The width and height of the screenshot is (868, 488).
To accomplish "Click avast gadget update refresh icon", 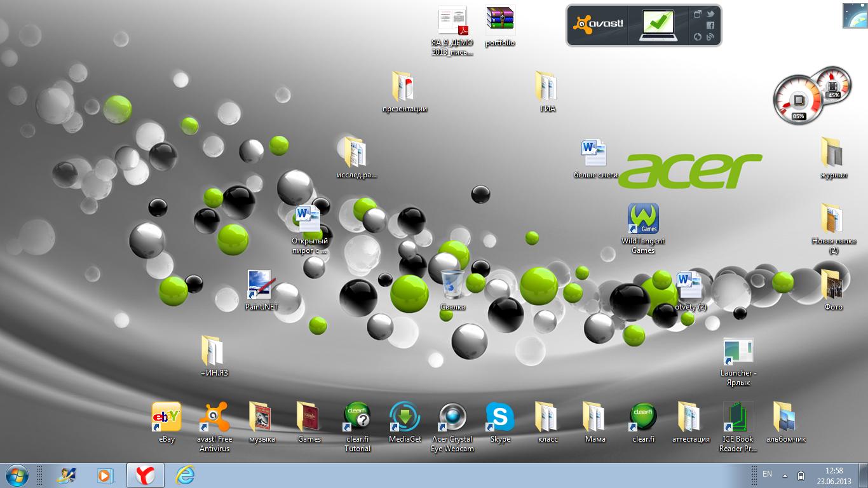I will [x=697, y=37].
